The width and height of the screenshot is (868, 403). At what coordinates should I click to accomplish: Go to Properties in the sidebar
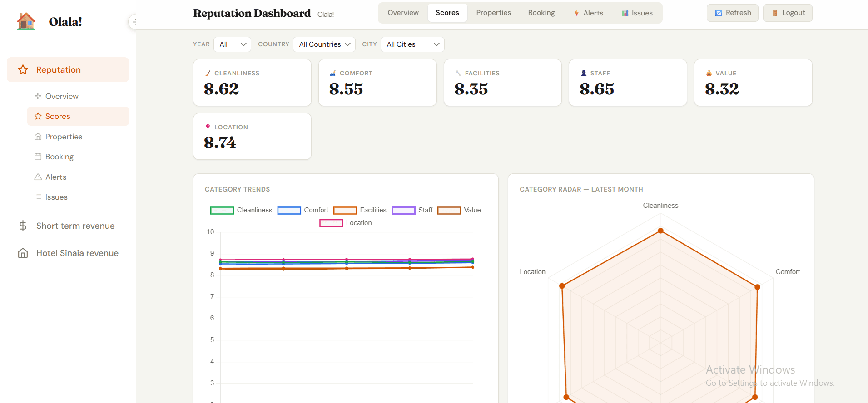(x=78, y=137)
